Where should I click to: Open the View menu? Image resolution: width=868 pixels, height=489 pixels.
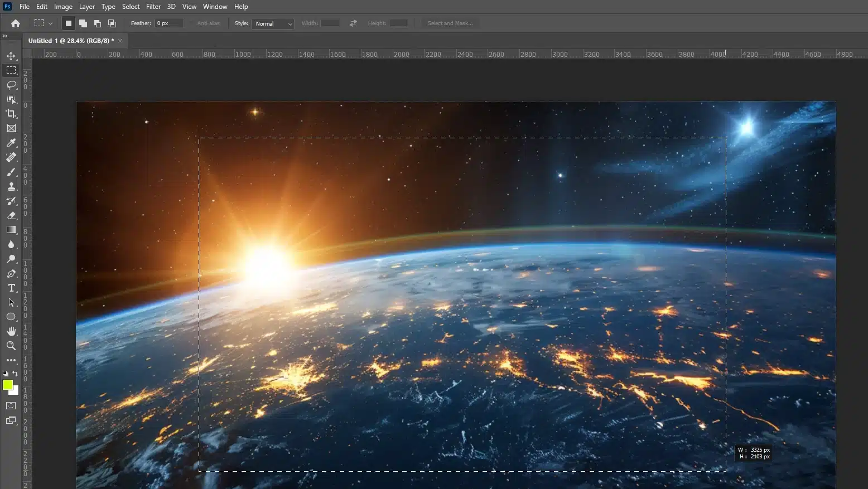click(x=190, y=7)
